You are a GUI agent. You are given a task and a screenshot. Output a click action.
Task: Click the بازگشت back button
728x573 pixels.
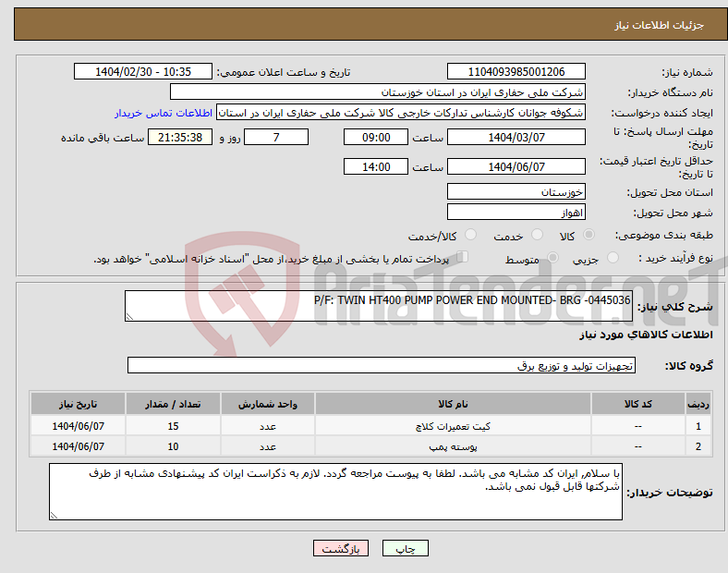[x=341, y=548]
